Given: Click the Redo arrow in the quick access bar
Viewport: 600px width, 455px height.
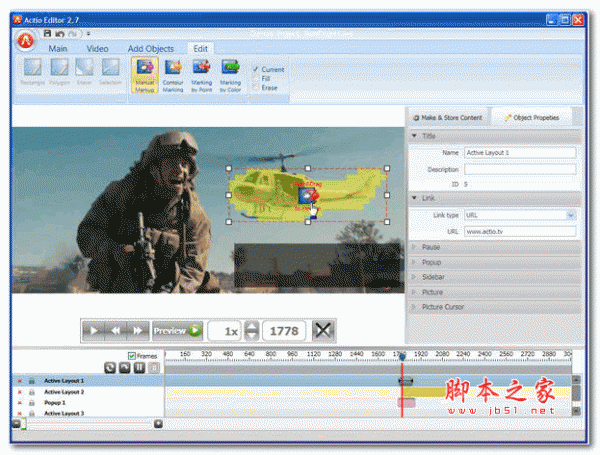Looking at the screenshot, I should [x=73, y=34].
